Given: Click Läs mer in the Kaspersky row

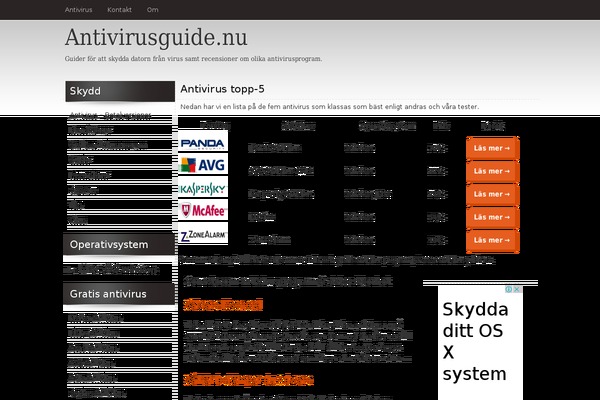Looking at the screenshot, I should [x=492, y=194].
